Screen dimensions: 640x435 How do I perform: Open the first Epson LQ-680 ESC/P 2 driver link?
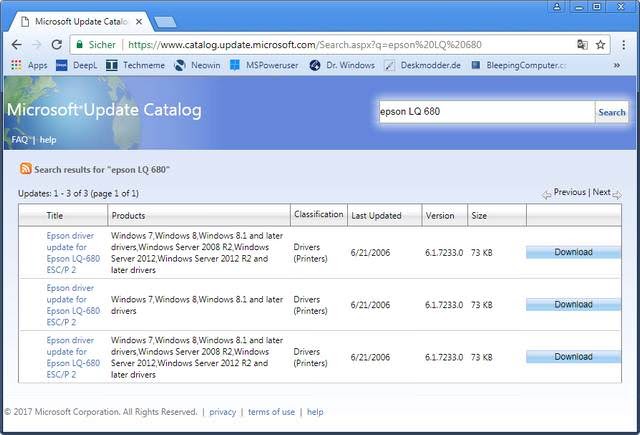pyautogui.click(x=73, y=253)
